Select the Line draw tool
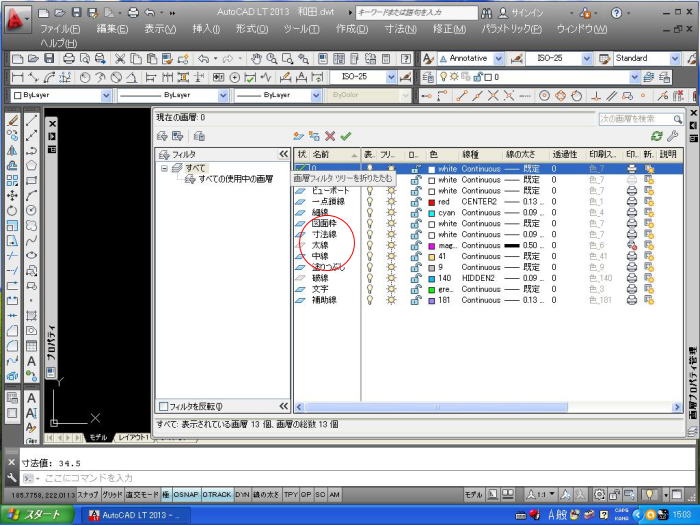700x525 pixels. (31, 120)
